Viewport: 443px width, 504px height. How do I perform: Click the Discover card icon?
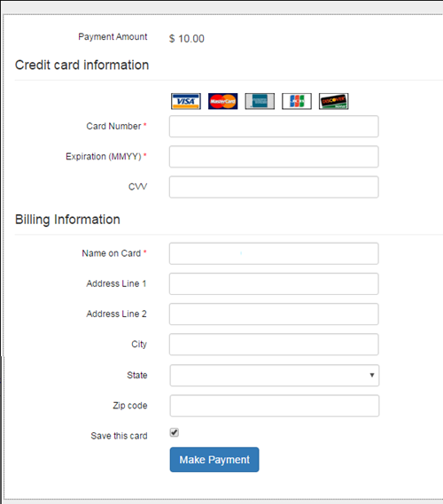coord(334,101)
